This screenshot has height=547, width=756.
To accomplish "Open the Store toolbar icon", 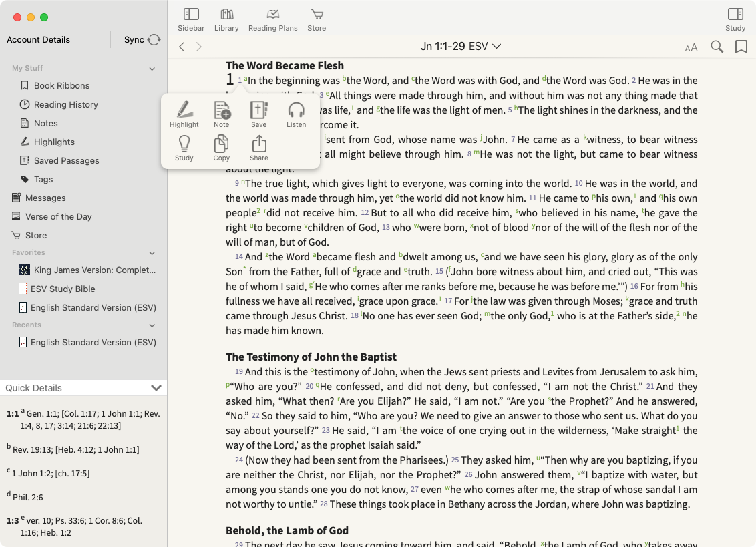I will click(x=317, y=20).
